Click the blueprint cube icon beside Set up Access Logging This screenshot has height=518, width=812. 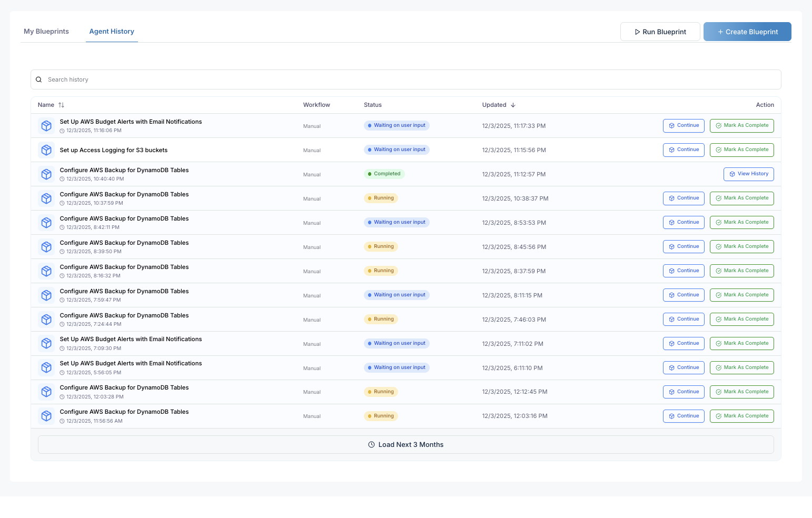pos(46,150)
